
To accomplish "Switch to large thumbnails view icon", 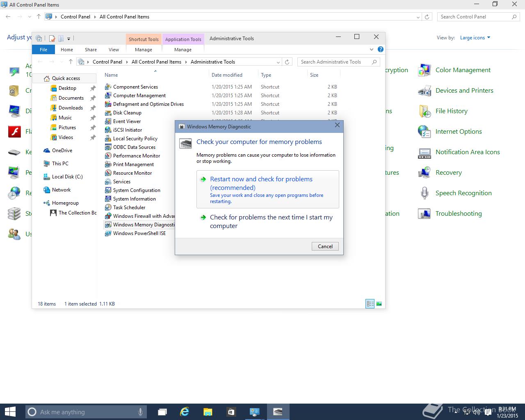I will 379,304.
